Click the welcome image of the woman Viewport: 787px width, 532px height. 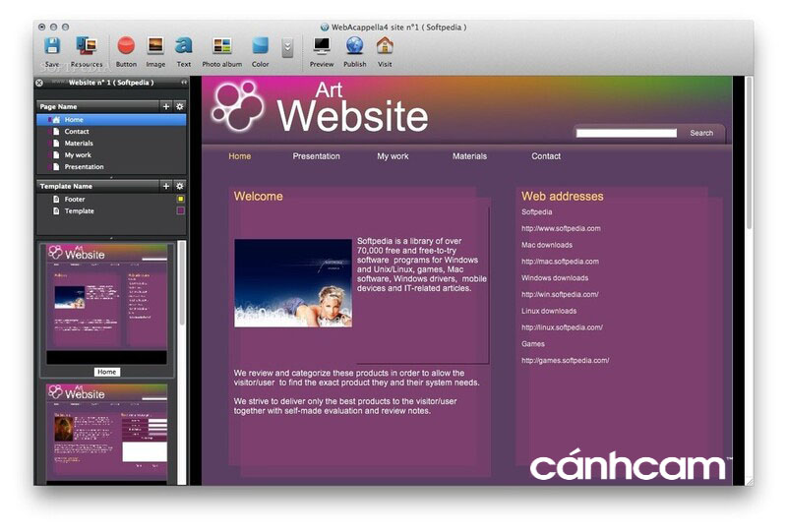(x=293, y=283)
